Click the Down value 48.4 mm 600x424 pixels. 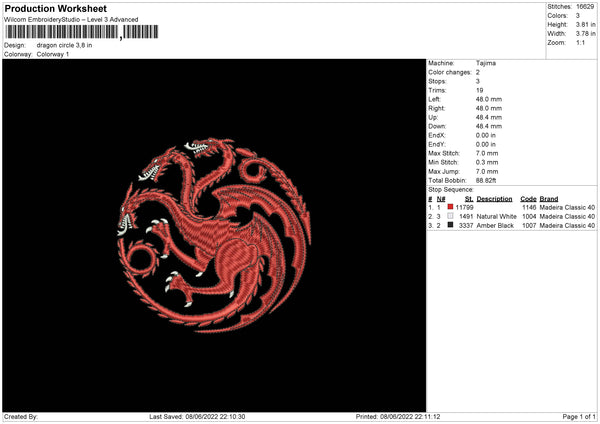pyautogui.click(x=489, y=126)
